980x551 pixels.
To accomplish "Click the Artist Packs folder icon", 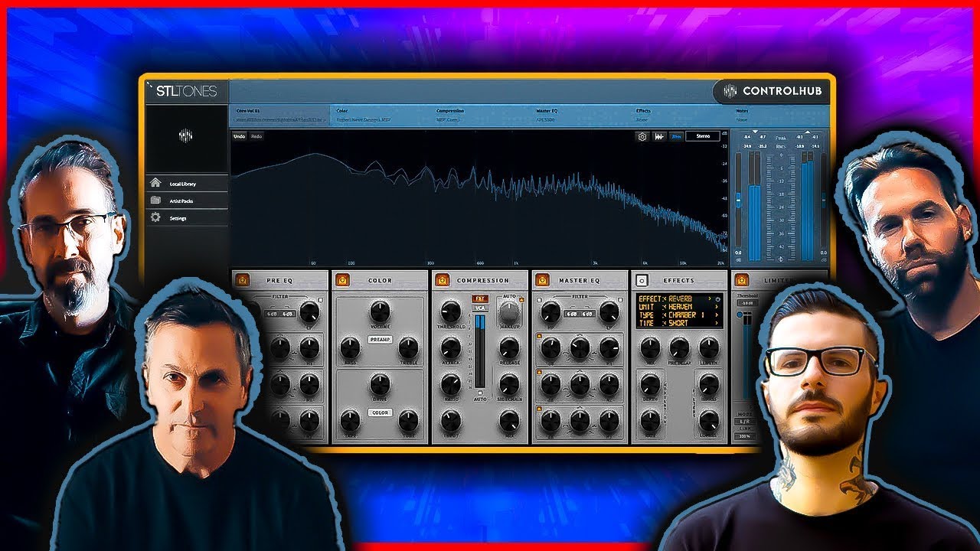I will pos(155,201).
